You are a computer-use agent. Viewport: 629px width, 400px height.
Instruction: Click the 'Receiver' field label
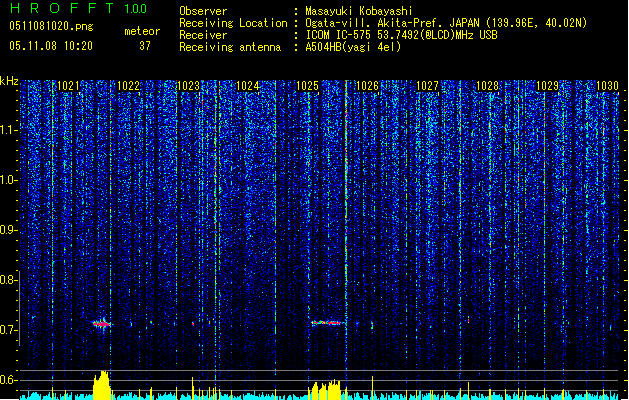203,35
